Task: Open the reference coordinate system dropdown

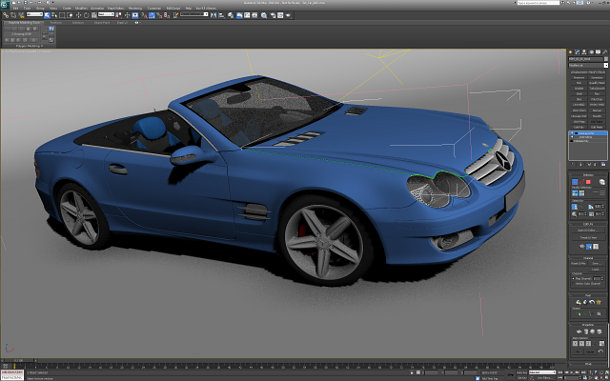Action: [x=106, y=14]
